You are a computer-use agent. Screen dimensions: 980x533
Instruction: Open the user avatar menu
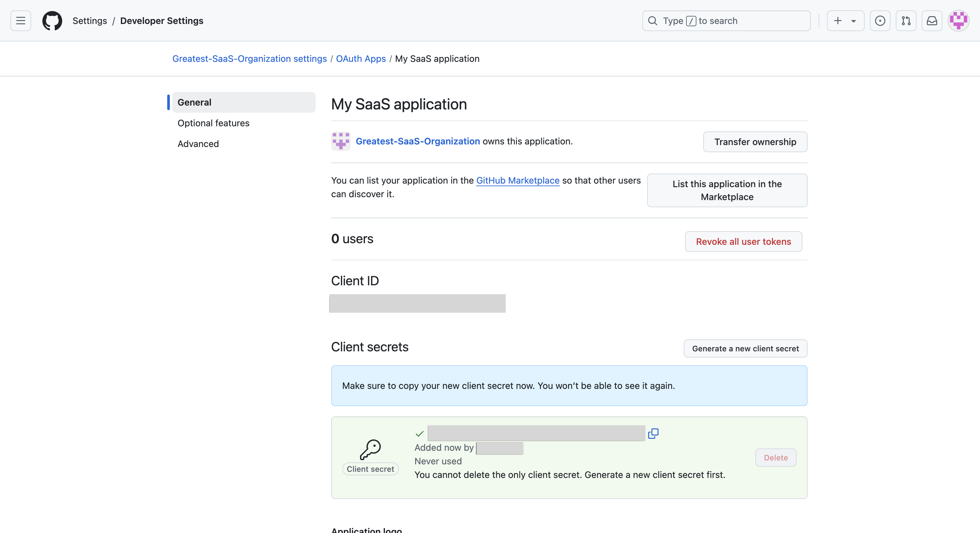click(958, 20)
